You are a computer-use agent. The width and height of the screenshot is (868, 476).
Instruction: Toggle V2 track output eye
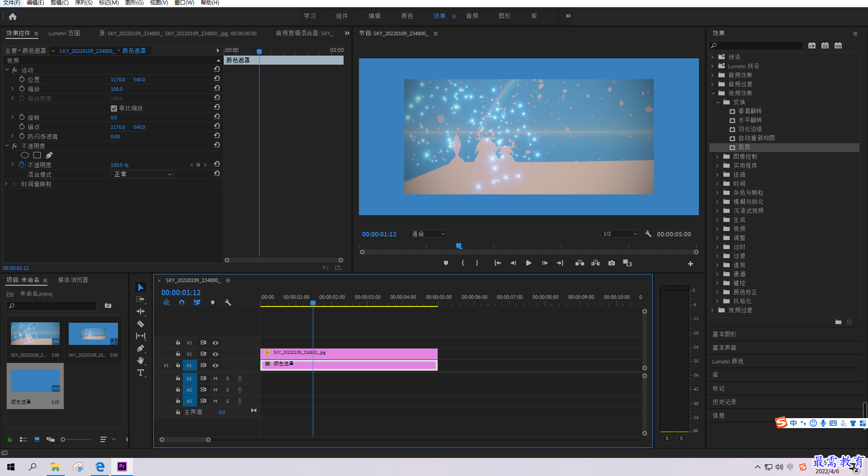pos(215,354)
